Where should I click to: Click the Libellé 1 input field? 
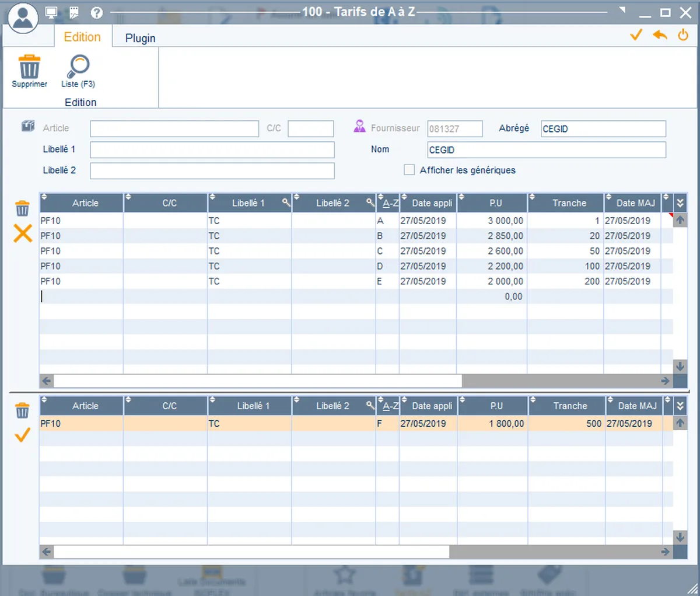tap(212, 150)
